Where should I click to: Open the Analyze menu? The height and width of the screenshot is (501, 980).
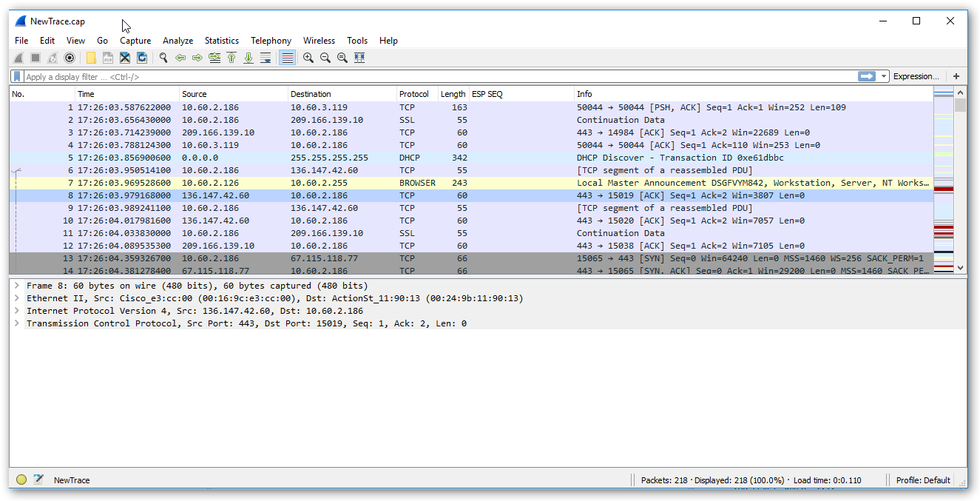coord(178,41)
